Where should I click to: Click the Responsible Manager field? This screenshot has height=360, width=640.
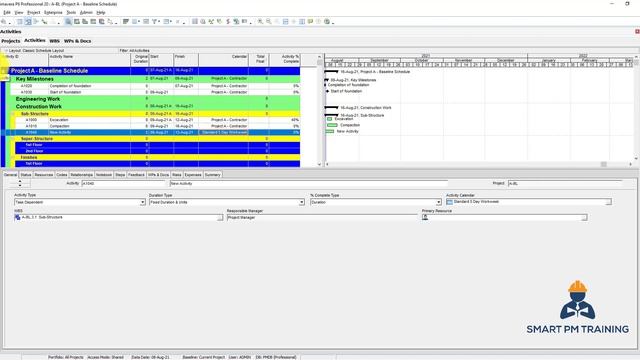[x=322, y=218]
